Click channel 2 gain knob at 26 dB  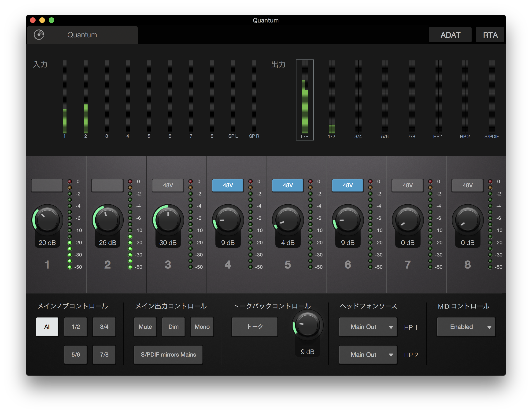(x=107, y=220)
